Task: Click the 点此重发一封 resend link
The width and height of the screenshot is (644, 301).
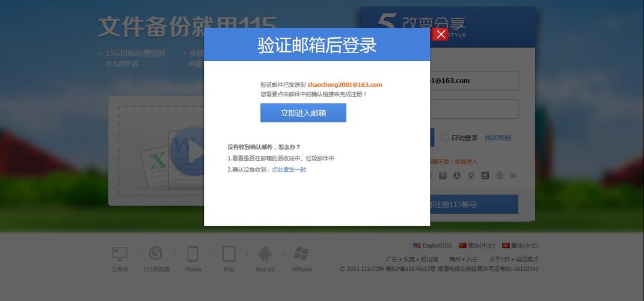Action: (289, 169)
